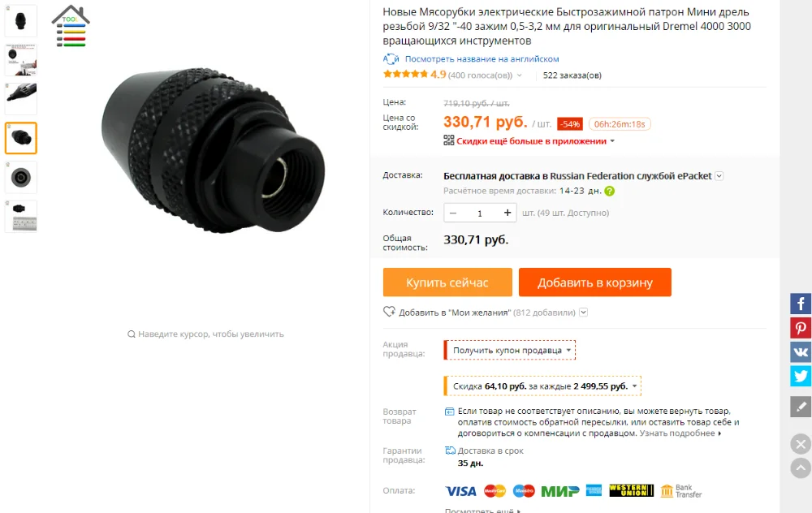Click the back-to-top arrow icon
The height and width of the screenshot is (513, 812).
point(801,468)
